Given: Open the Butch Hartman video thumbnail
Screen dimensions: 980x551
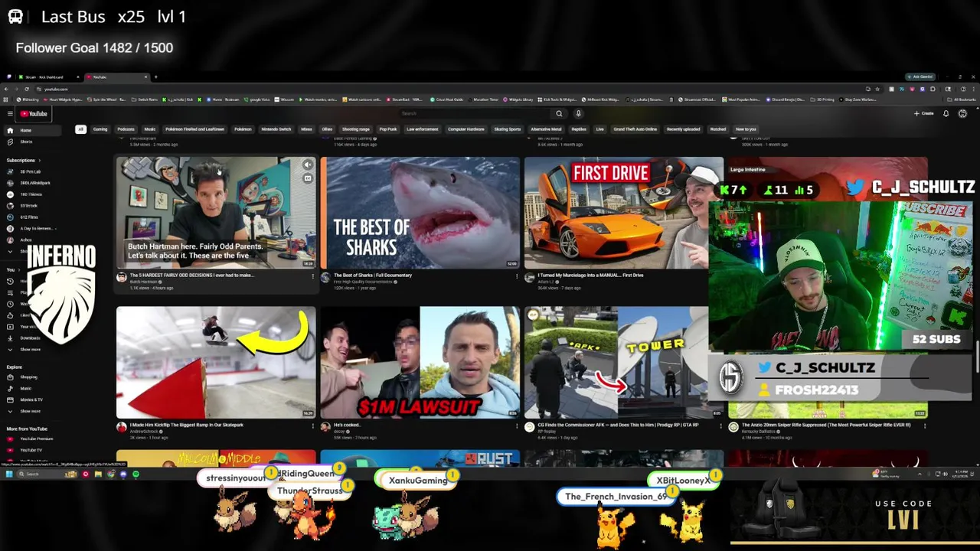Looking at the screenshot, I should (216, 213).
